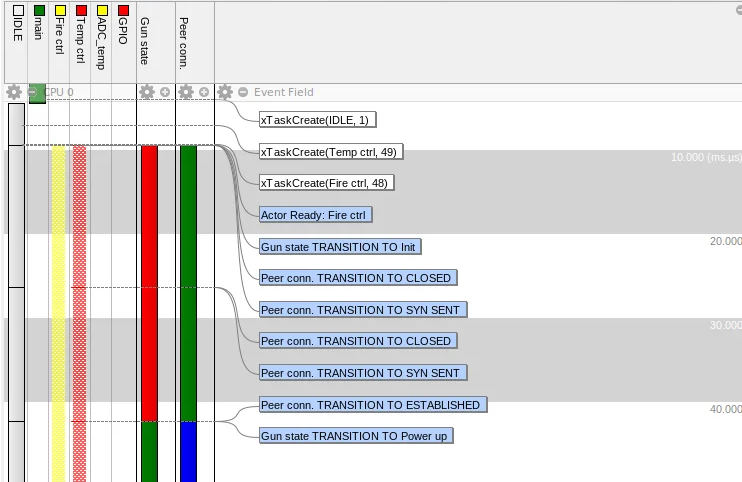Image resolution: width=742 pixels, height=482 pixels.
Task: Select Peer conn. TRANSITION TO ESTABLISHED event
Action: click(372, 405)
